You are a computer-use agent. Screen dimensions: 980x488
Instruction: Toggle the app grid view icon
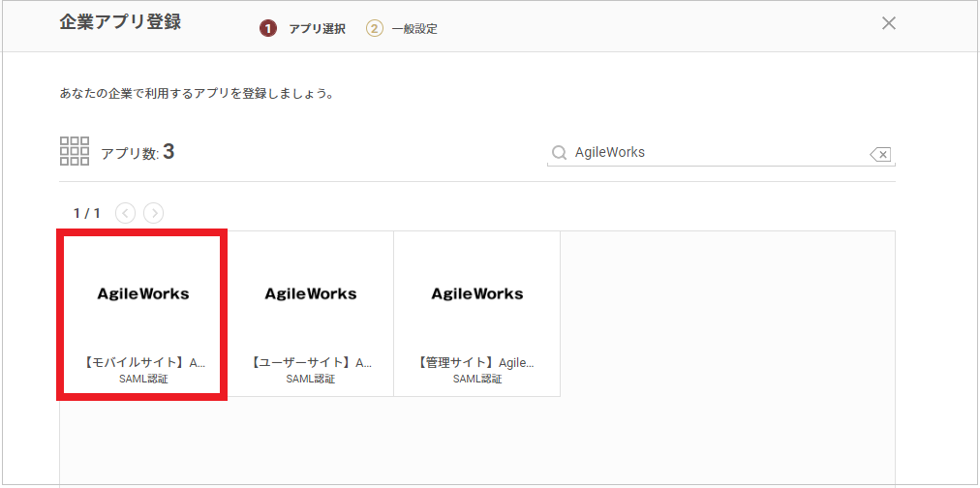75,151
